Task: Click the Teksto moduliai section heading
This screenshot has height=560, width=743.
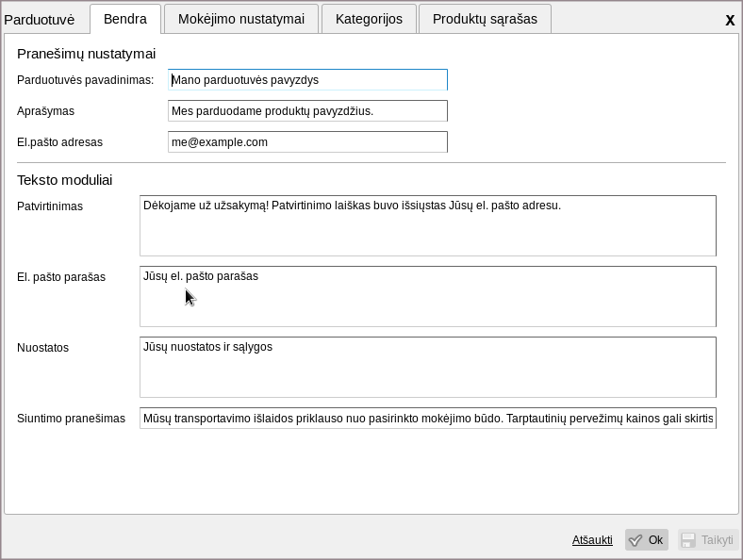Action: click(64, 179)
